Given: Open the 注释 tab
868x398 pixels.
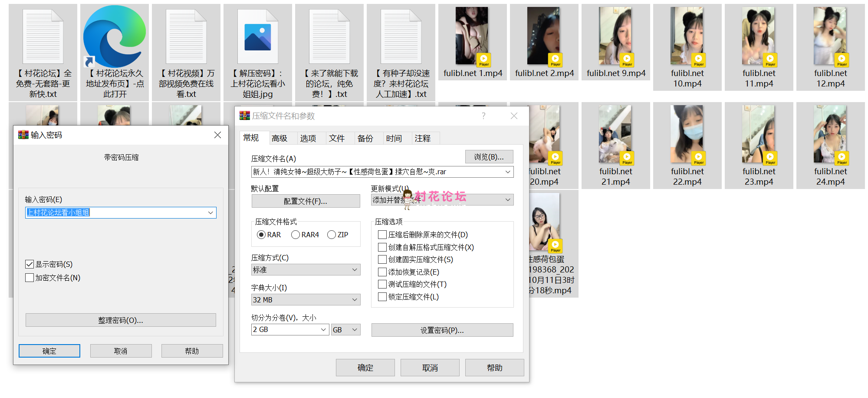Looking at the screenshot, I should [x=422, y=138].
